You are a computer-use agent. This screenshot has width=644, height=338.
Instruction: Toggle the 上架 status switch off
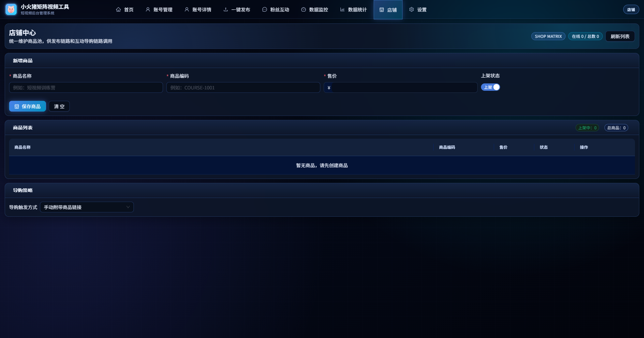pos(490,87)
